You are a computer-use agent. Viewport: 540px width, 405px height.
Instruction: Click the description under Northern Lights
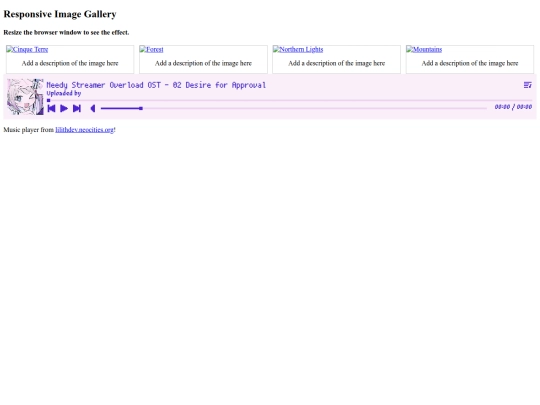(336, 63)
